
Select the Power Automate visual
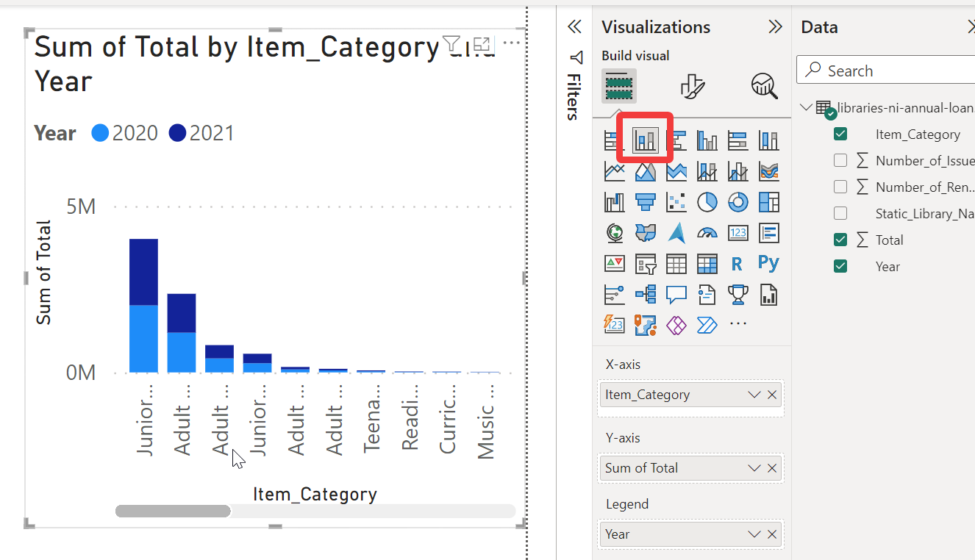[707, 324]
